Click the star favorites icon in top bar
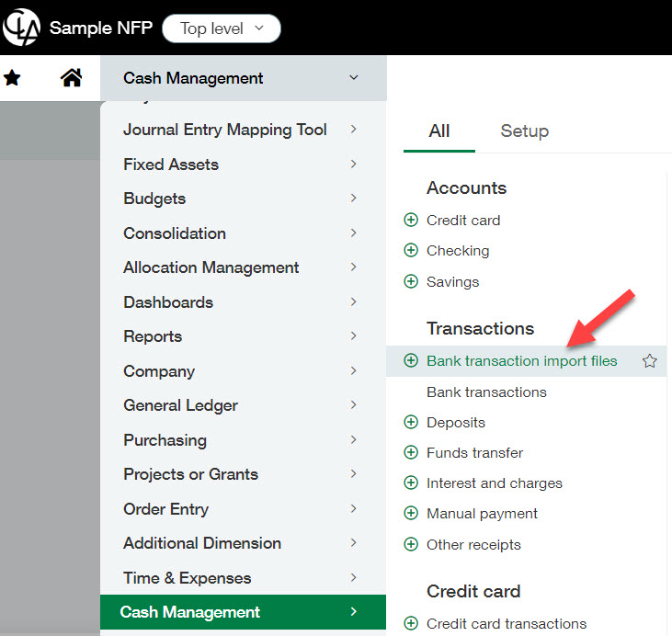The width and height of the screenshot is (672, 636). (x=13, y=79)
